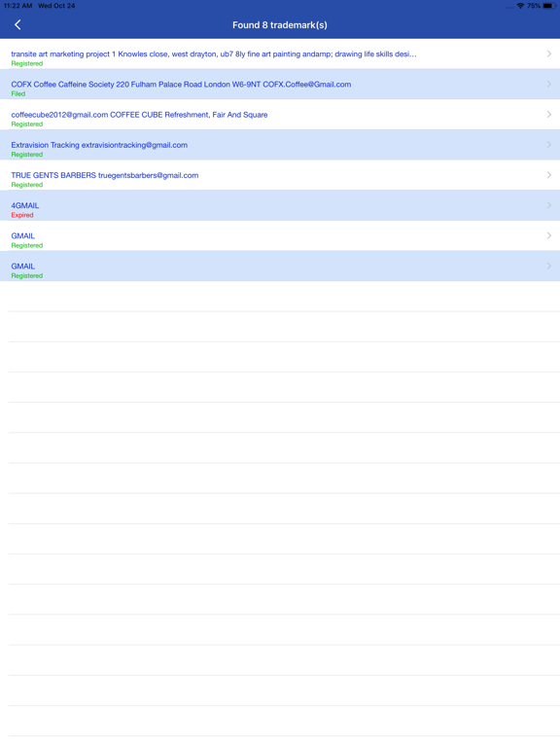Select 'GMAIL' name in the final list row
Viewport: 560px width, 747px height.
pos(23,267)
